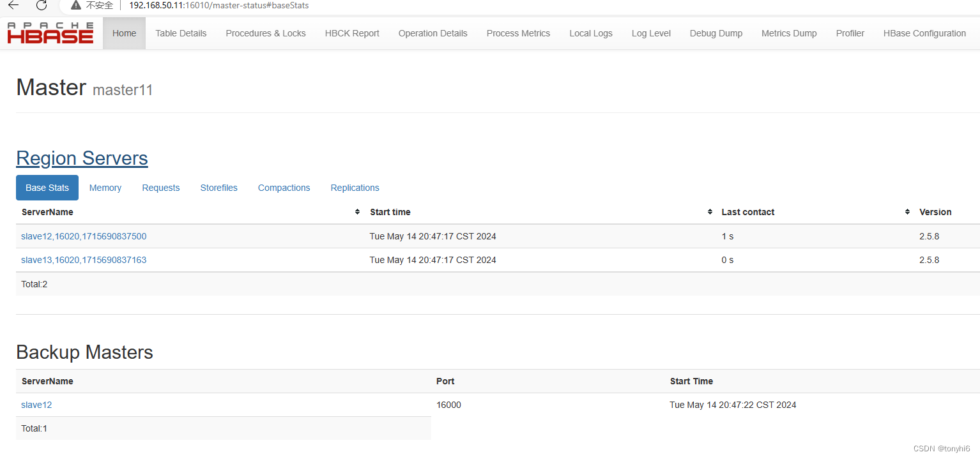Screen dimensions: 980x459
Task: Click the browser back arrow
Action: coord(14,6)
